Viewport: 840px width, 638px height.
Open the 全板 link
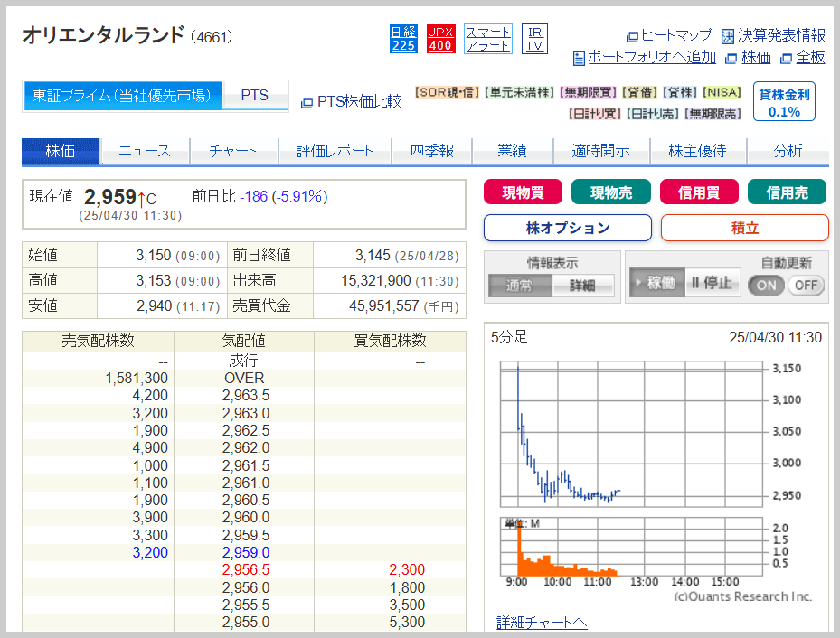[x=810, y=57]
